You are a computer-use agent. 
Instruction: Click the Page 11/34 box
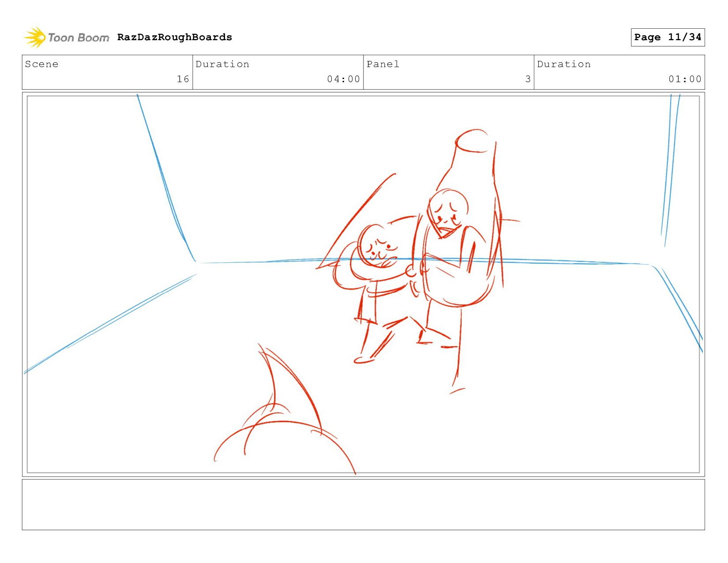tap(668, 37)
